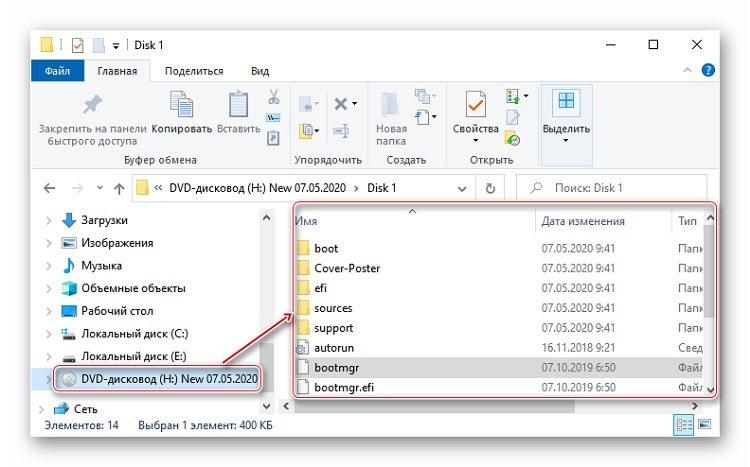This screenshot has height=467, width=750.
Task: Switch to the View (Вид) tab
Action: coord(260,71)
